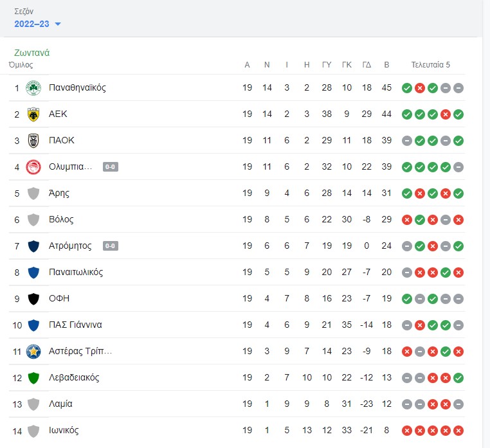Image resolution: width=490 pixels, height=448 pixels.
Task: Click Panathinaikos's first green win indicator
Action: coord(407,88)
